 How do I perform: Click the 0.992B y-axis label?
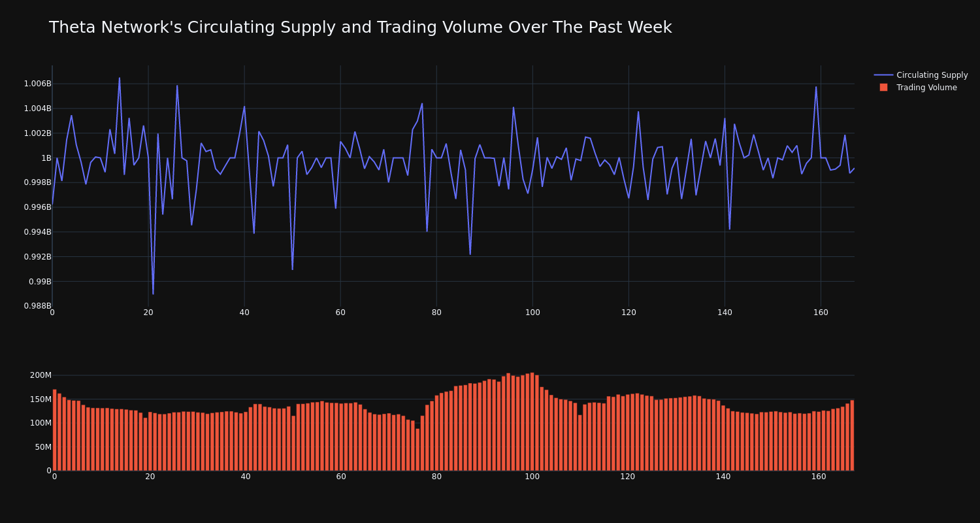pyautogui.click(x=37, y=257)
